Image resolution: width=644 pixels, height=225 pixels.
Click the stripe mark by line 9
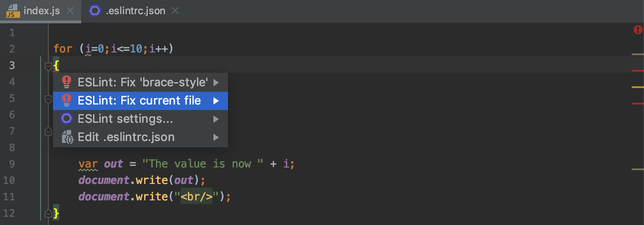tap(638, 169)
